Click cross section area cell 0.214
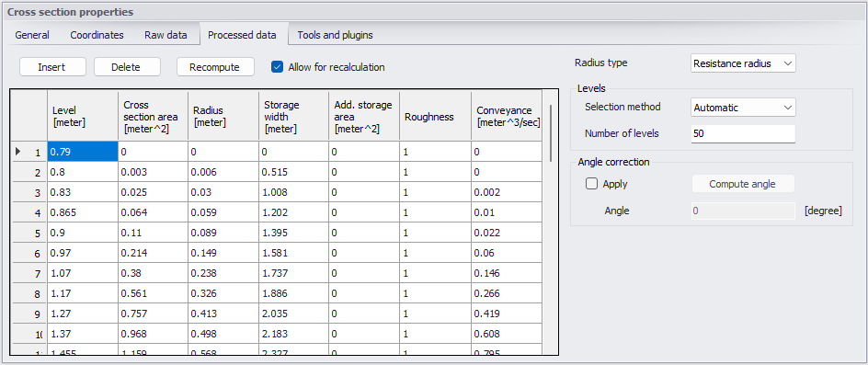 point(153,253)
